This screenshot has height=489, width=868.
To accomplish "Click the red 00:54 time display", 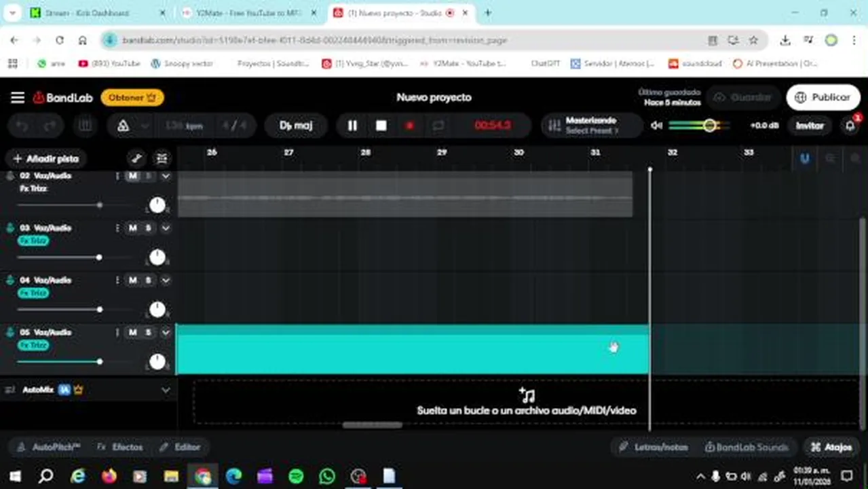I will pyautogui.click(x=493, y=126).
